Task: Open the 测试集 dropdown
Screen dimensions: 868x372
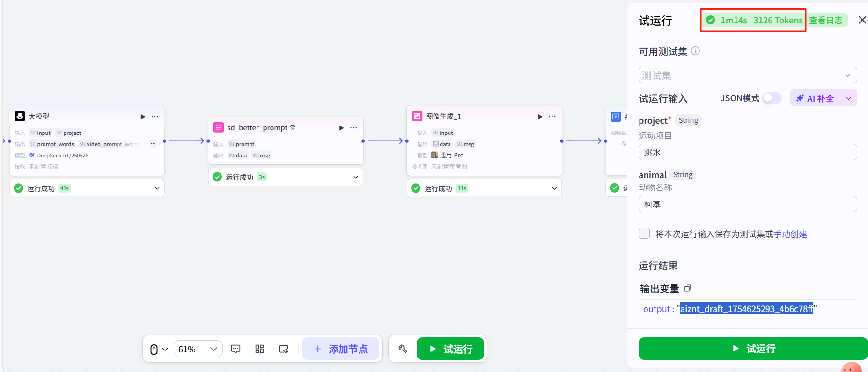Action: click(x=748, y=75)
